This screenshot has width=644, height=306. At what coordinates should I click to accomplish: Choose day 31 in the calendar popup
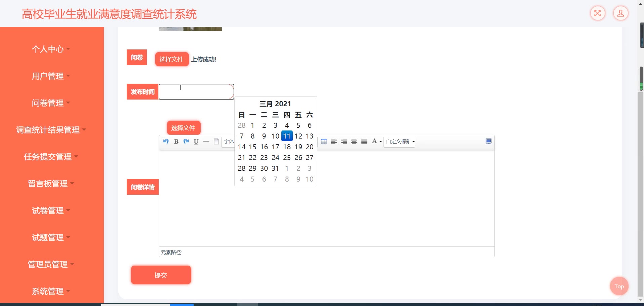point(275,168)
